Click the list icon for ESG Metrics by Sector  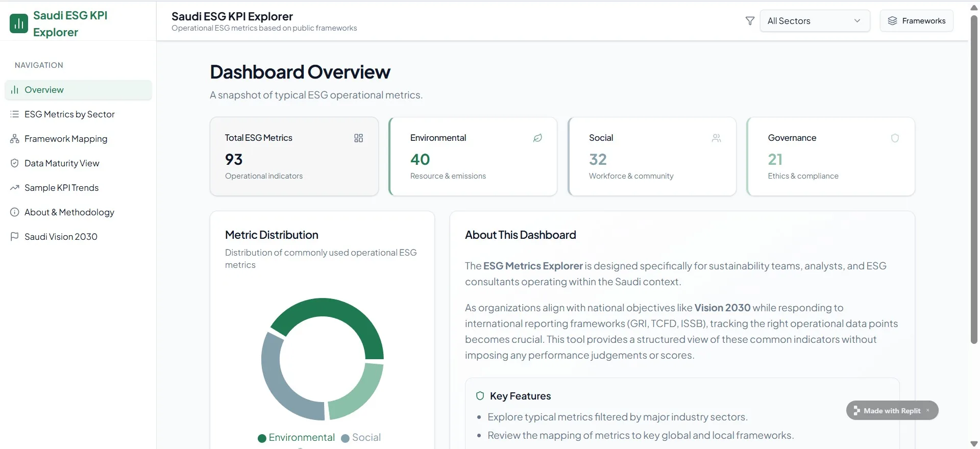coord(15,114)
